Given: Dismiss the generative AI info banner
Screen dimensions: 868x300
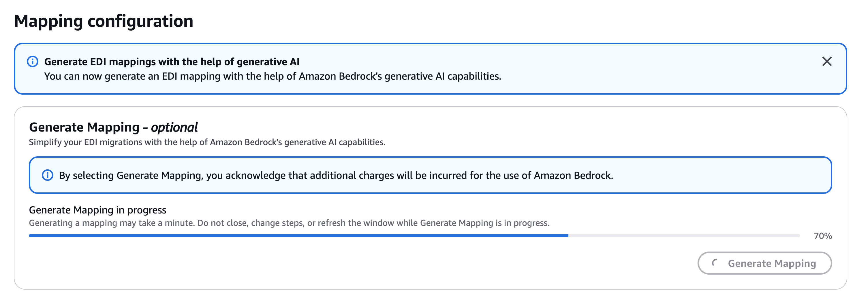Looking at the screenshot, I should pyautogui.click(x=826, y=61).
